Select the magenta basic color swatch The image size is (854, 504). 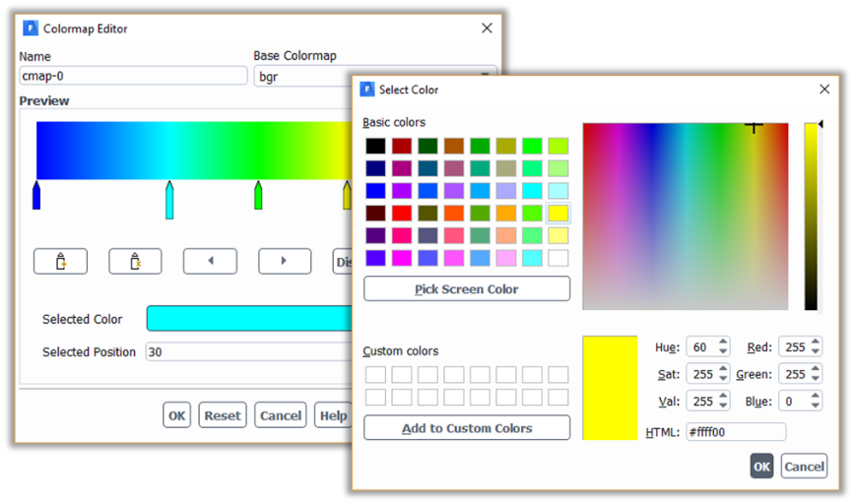point(402,258)
